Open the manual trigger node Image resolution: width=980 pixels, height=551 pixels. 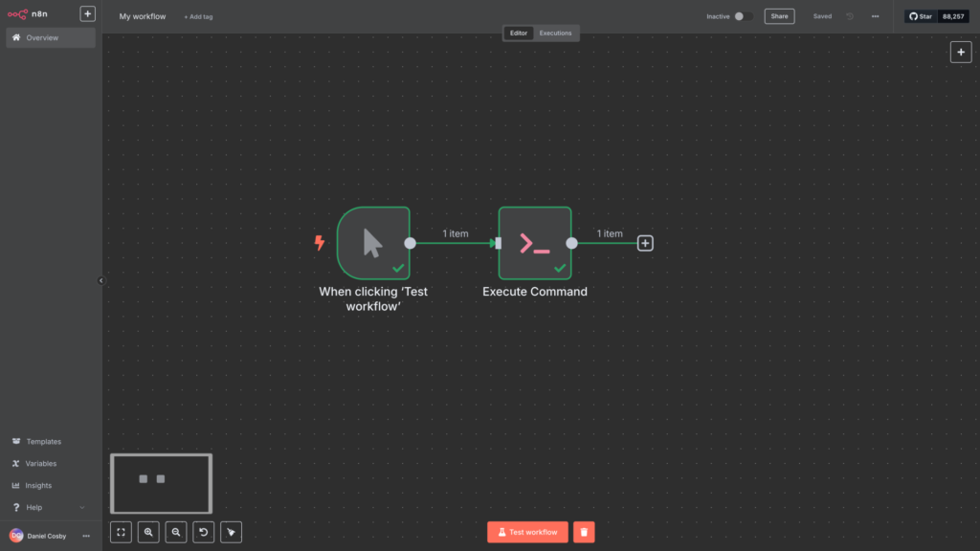click(373, 243)
